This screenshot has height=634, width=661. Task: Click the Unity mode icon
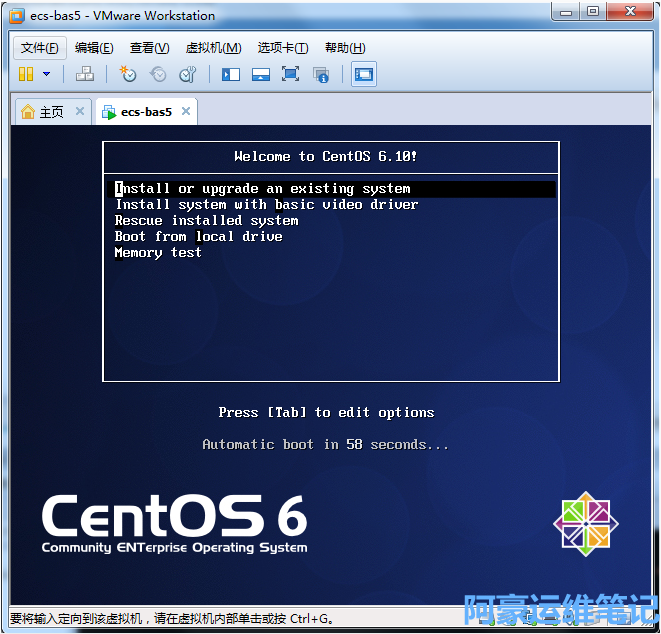pos(321,74)
